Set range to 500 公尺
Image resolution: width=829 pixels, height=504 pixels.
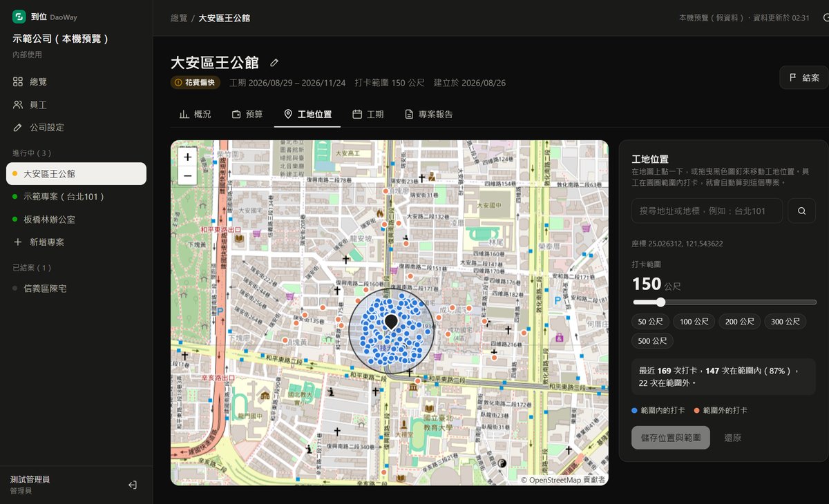click(652, 340)
